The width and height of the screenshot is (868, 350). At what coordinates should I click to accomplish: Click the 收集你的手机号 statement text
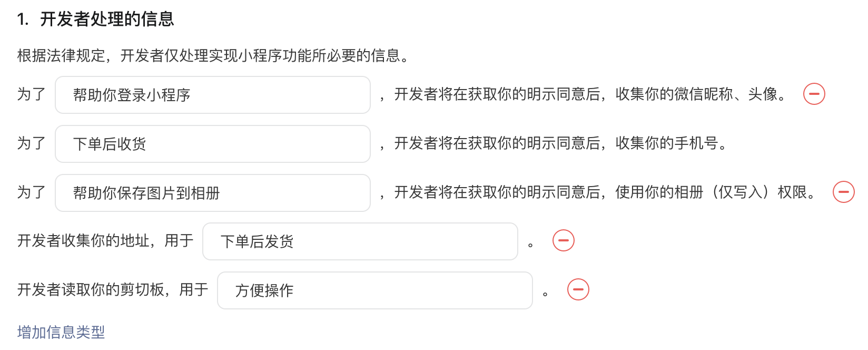667,143
